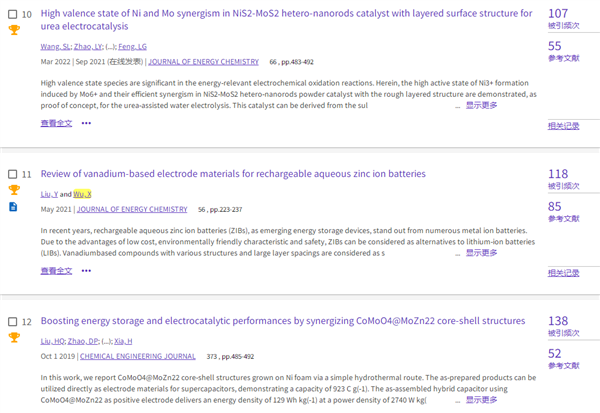This screenshot has height=413, width=600.
Task: View the 118 citing articles count
Action: tap(558, 174)
